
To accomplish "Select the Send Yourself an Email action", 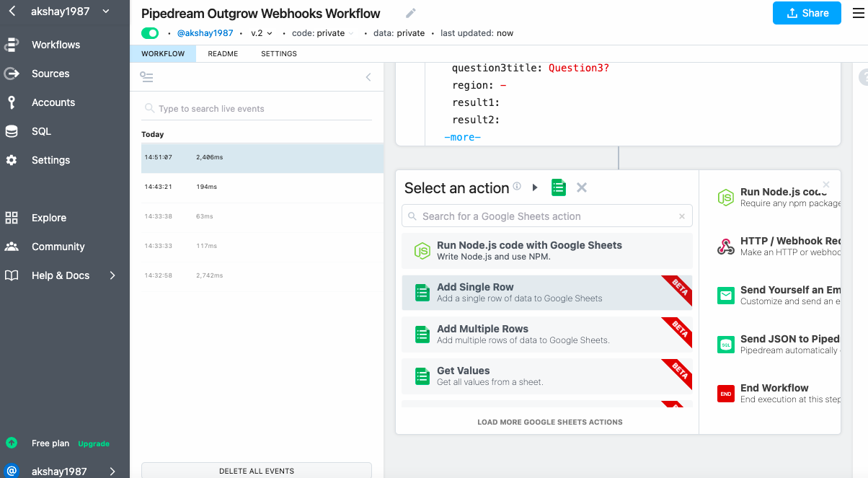I will 779,296.
